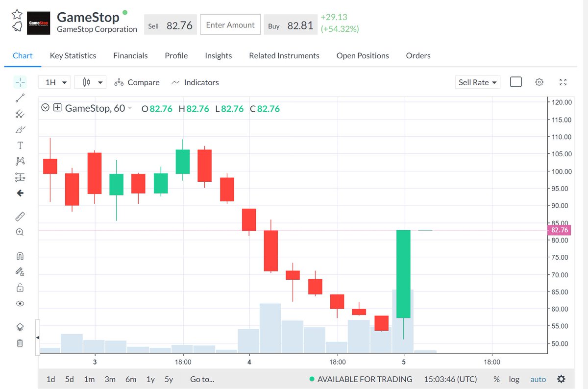Viewport: 588px width, 389px height.
Task: Set range to 5y
Action: [x=169, y=379]
